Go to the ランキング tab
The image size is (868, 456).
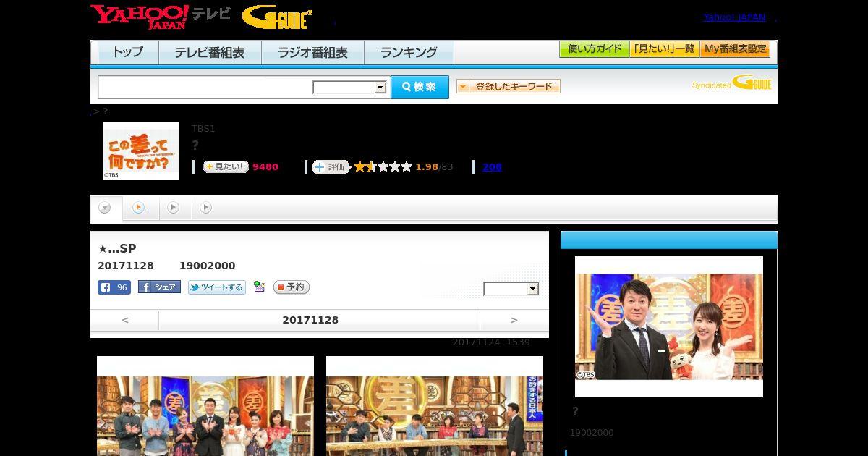pos(409,52)
